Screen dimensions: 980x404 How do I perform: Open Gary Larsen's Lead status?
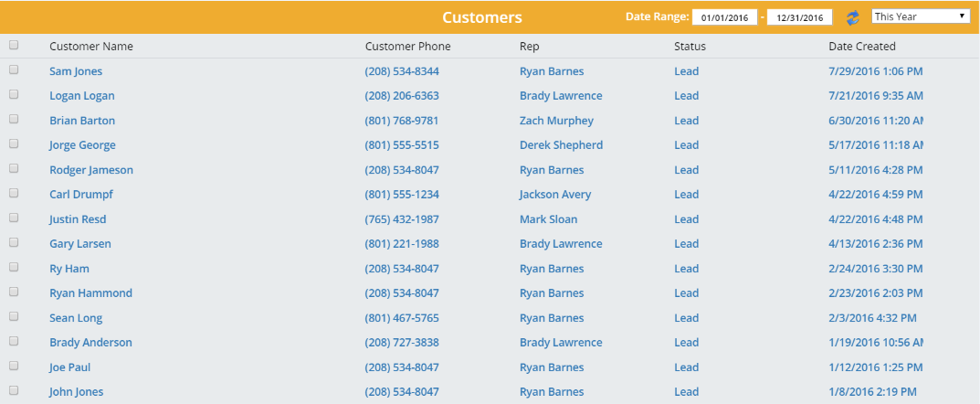tap(686, 244)
